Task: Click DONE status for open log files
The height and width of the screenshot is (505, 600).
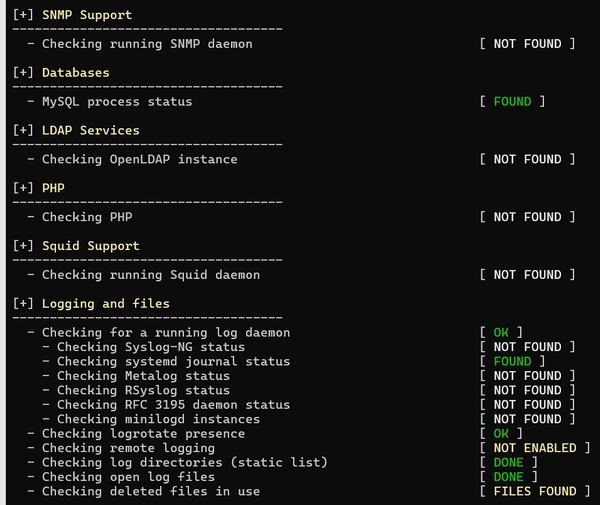Action: point(508,477)
